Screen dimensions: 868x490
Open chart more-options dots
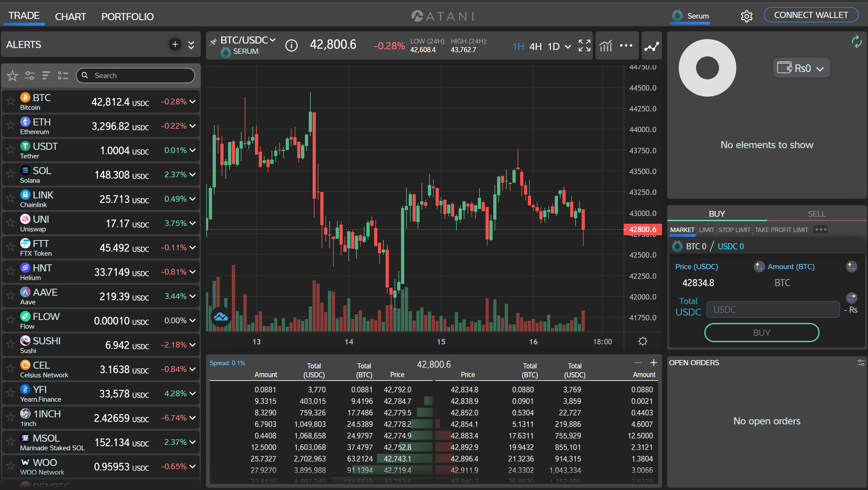point(626,45)
